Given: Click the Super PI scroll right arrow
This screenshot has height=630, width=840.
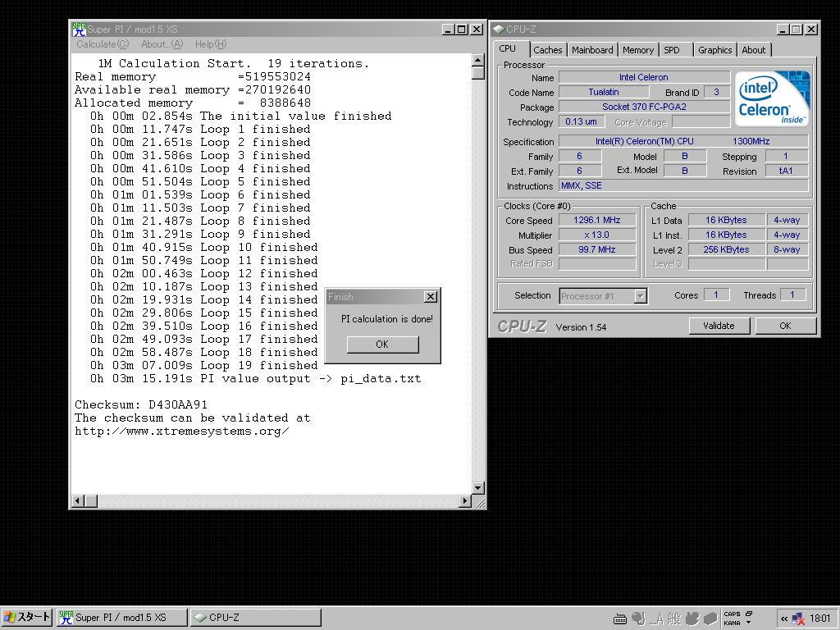Looking at the screenshot, I should coord(465,501).
